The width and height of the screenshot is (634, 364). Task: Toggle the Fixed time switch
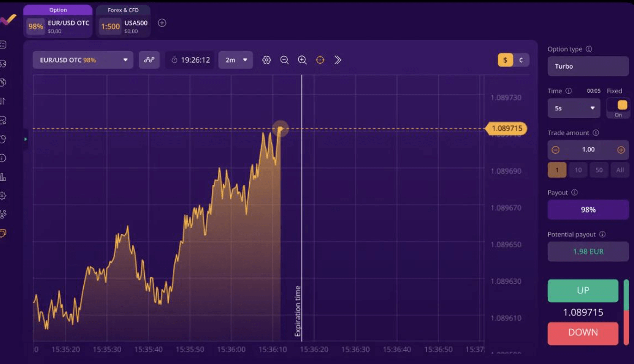[x=618, y=108]
